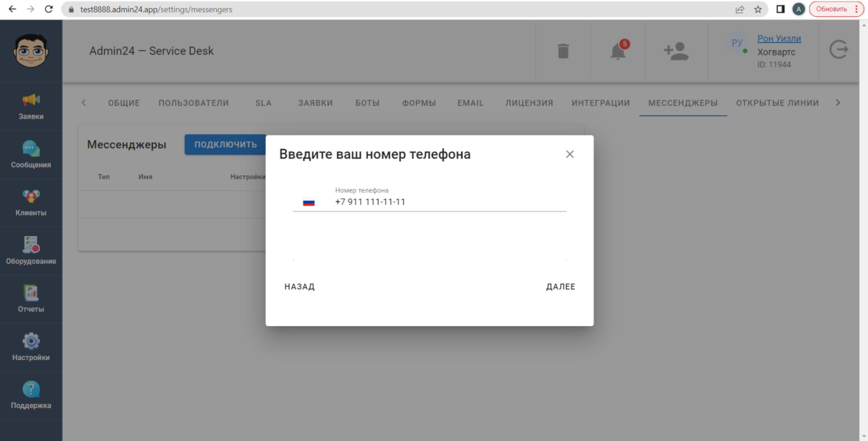Open notifications bell with badge

pos(619,50)
